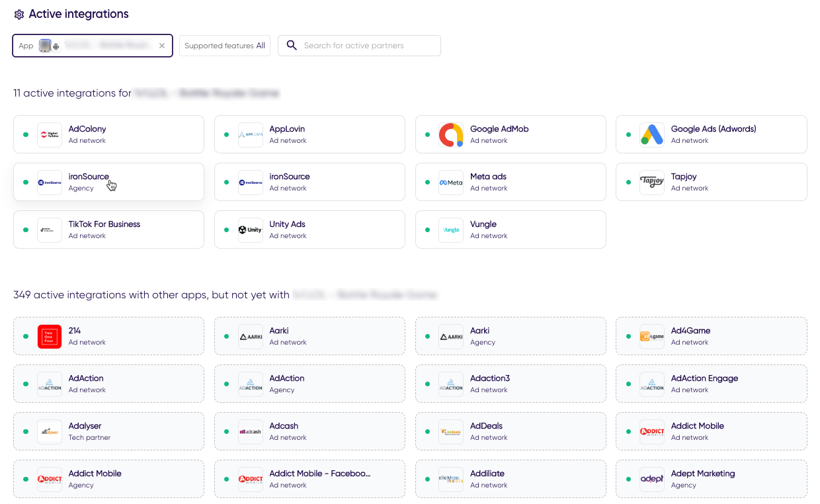This screenshot has height=504, width=820.
Task: Click the Adcash logo icon
Action: pos(251,431)
